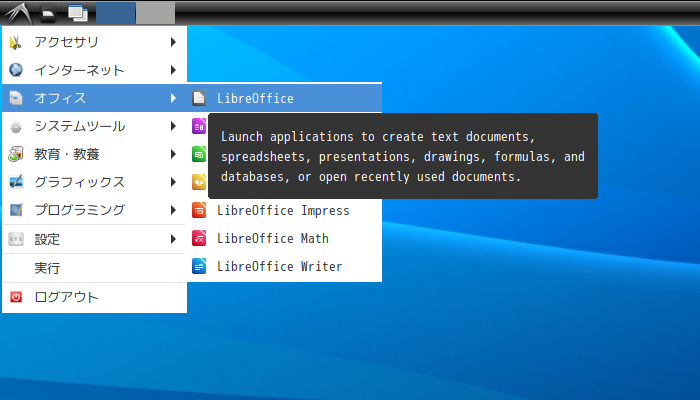The width and height of the screenshot is (700, 400).
Task: Click the gear icon beside システムツール
Action: (x=16, y=127)
